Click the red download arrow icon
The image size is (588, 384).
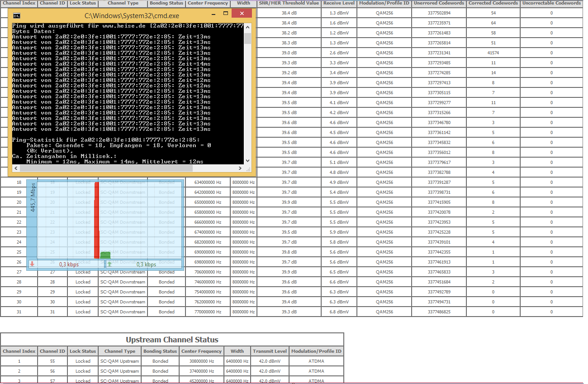[x=32, y=264]
